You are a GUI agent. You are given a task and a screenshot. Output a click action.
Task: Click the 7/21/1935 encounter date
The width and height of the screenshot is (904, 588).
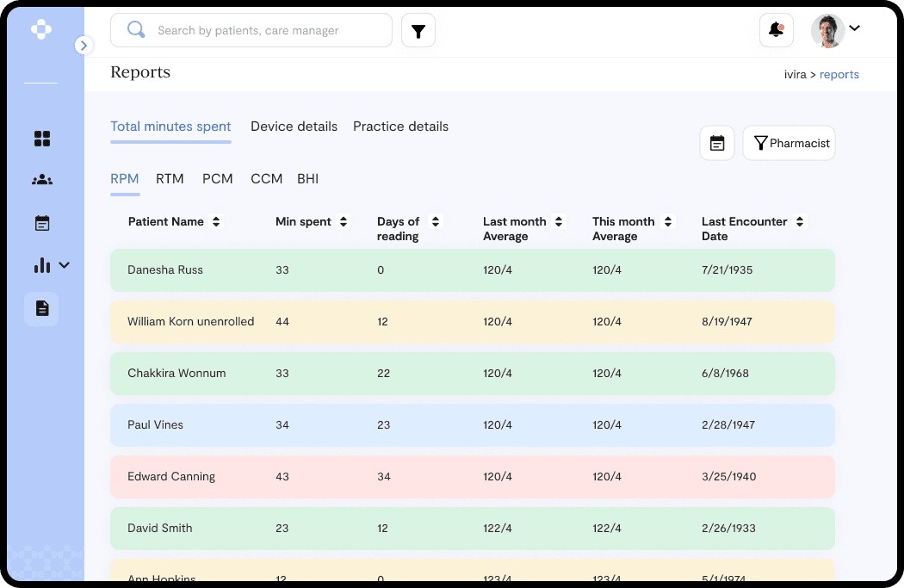point(727,269)
